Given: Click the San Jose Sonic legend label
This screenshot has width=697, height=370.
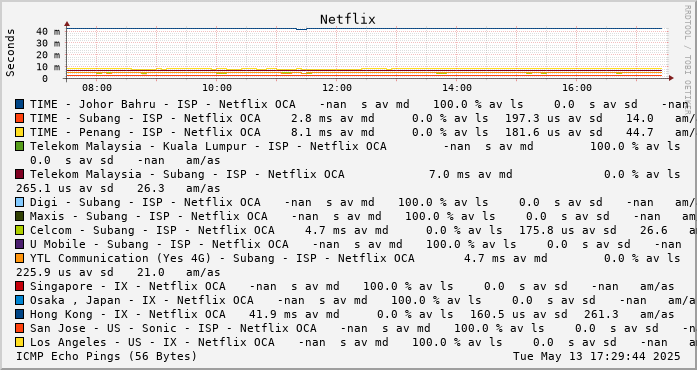Looking at the screenshot, I should [x=173, y=329].
